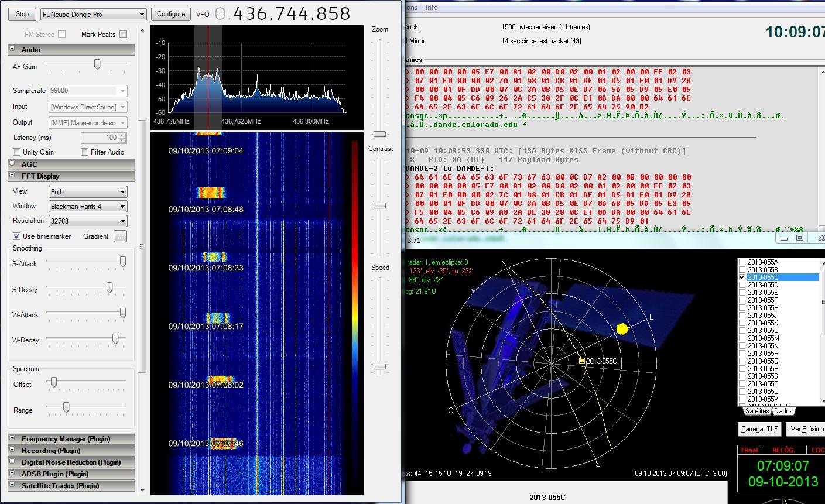The height and width of the screenshot is (504, 825).
Task: Tick the Mark Peaks checkbox
Action: [123, 35]
